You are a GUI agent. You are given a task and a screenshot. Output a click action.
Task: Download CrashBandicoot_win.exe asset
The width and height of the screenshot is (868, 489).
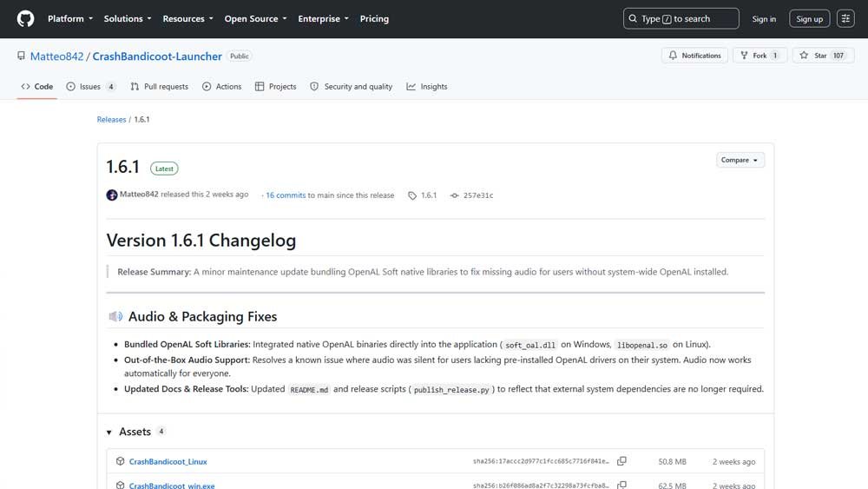point(172,486)
